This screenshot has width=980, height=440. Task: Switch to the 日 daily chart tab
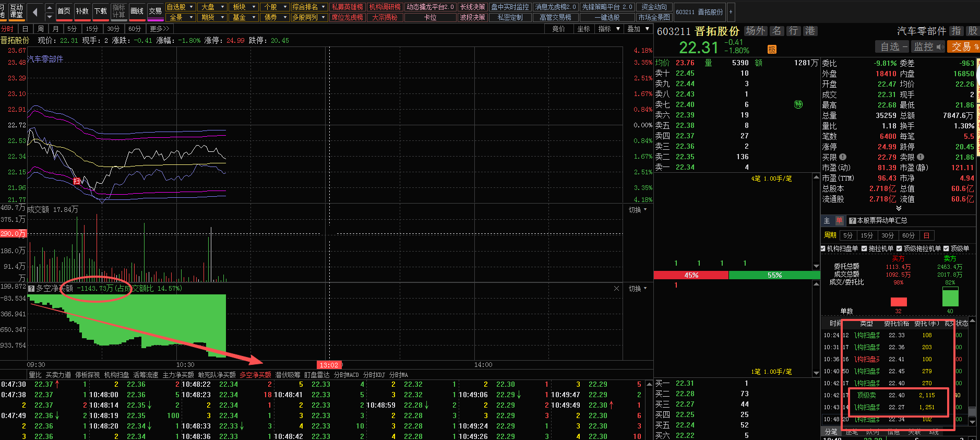pyautogui.click(x=25, y=29)
